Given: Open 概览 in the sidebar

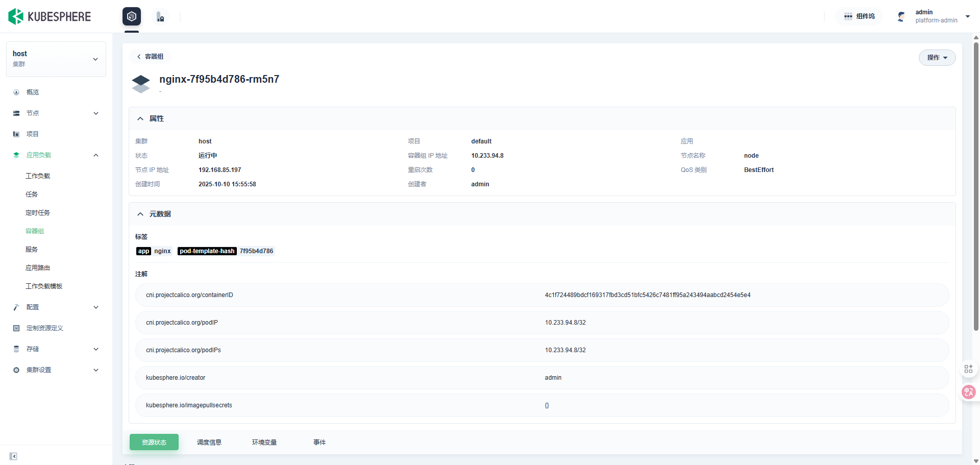Looking at the screenshot, I should (x=33, y=92).
